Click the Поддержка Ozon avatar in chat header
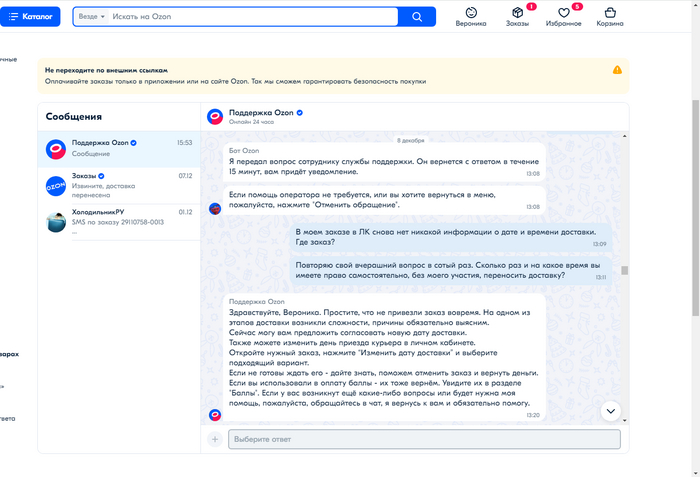The height and width of the screenshot is (477, 700). coord(215,117)
